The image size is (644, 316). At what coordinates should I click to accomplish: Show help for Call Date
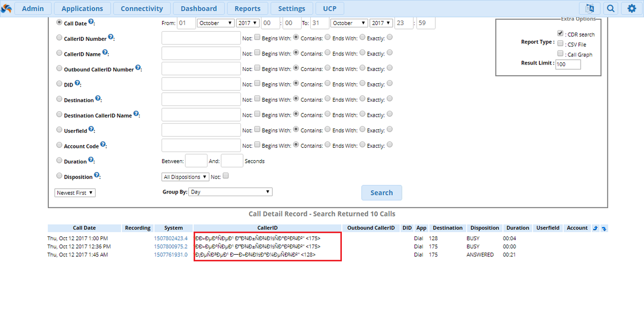coord(91,22)
